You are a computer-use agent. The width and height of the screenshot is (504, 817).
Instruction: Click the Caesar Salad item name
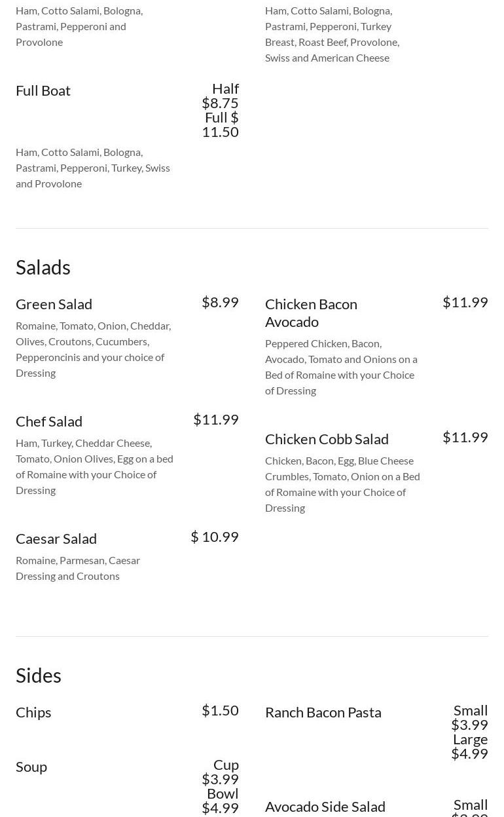tap(56, 539)
